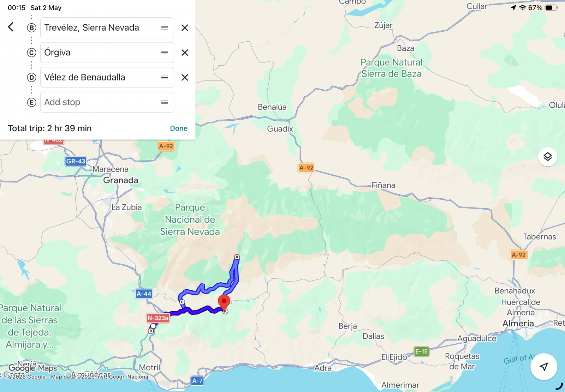Tap the status bar clock 00:15
This screenshot has height=392, width=565.
tap(17, 8)
